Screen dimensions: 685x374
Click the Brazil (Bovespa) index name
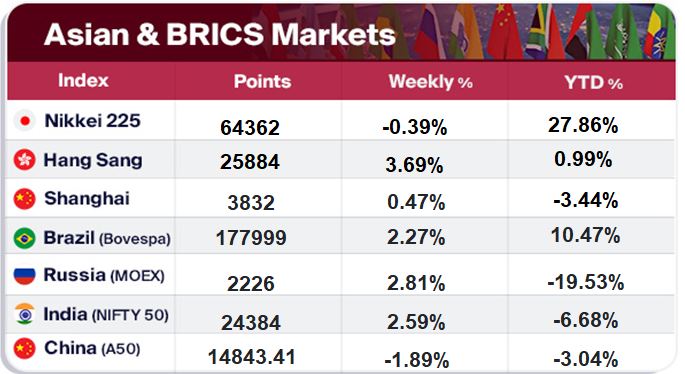click(107, 238)
